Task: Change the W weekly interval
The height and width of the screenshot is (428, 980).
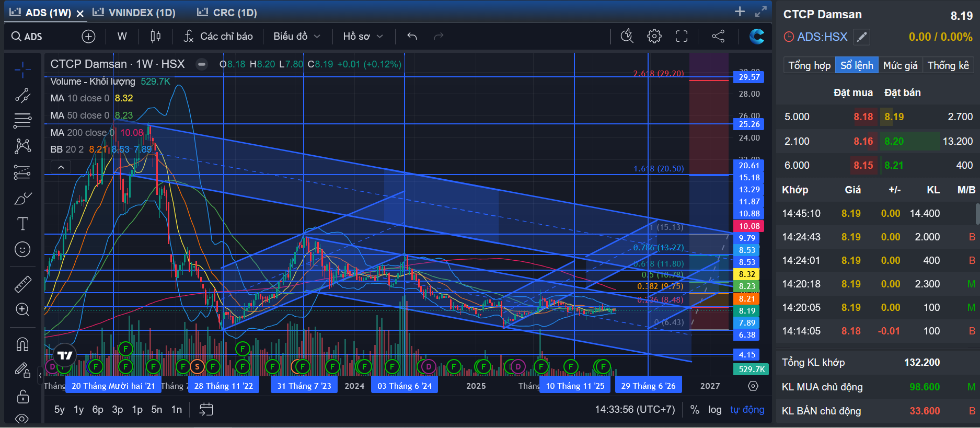Action: (122, 36)
